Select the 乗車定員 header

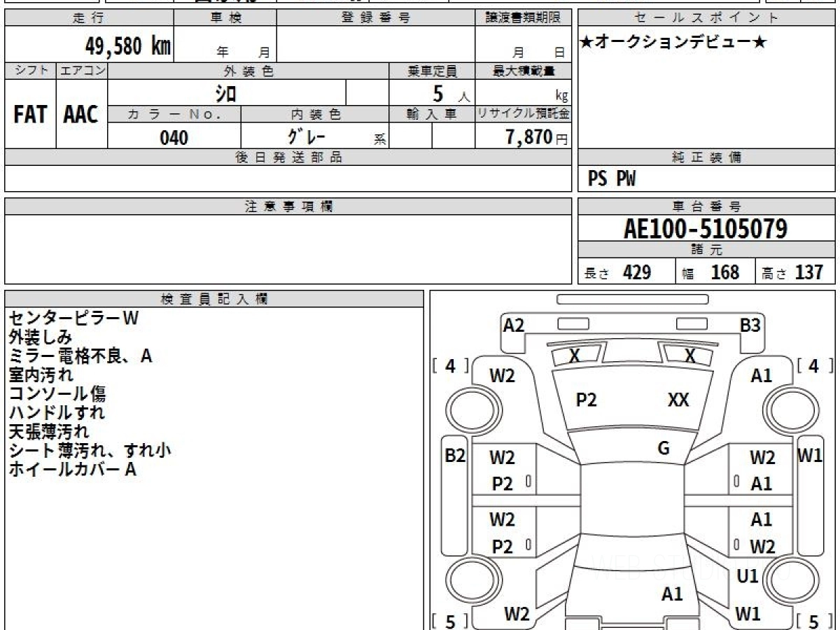pos(432,71)
